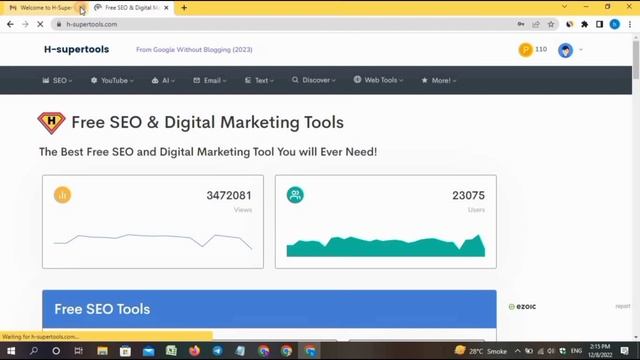Image resolution: width=640 pixels, height=360 pixels.
Task: Expand the SEO menu
Action: pyautogui.click(x=57, y=80)
